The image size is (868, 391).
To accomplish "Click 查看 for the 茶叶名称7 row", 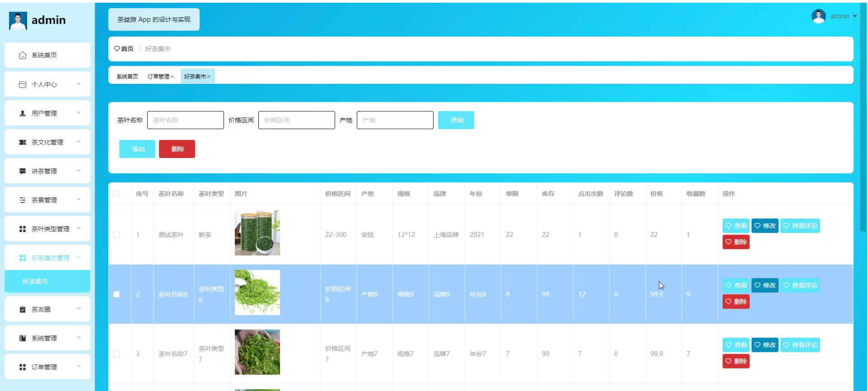I will (x=736, y=345).
